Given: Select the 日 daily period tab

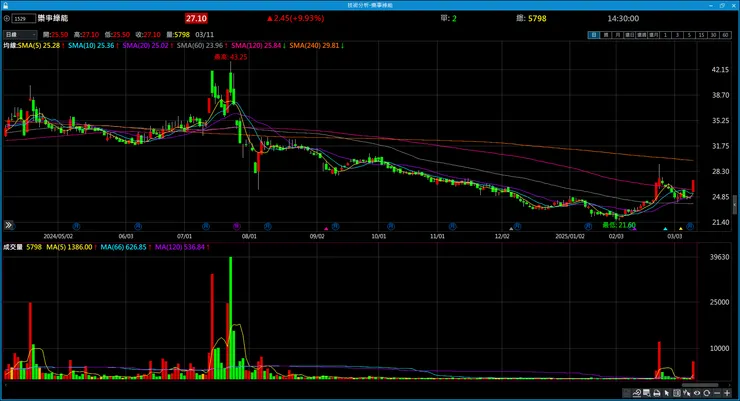Looking at the screenshot, I should [594, 35].
